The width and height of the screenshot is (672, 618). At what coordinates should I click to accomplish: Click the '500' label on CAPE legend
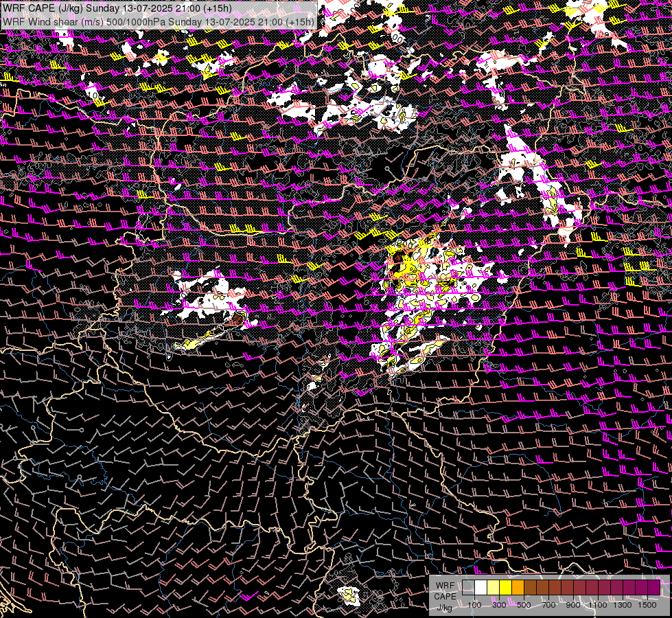click(x=524, y=605)
